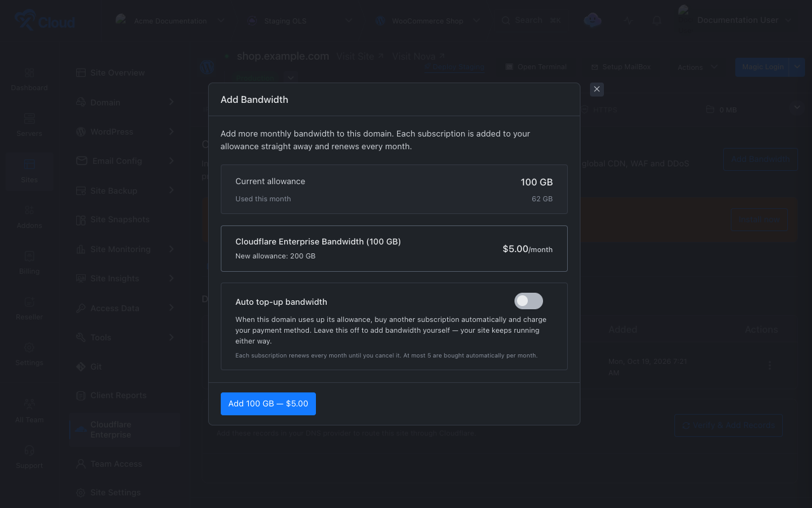Viewport: 812px width, 508px height.
Task: Open Support in the left rail
Action: 29,457
